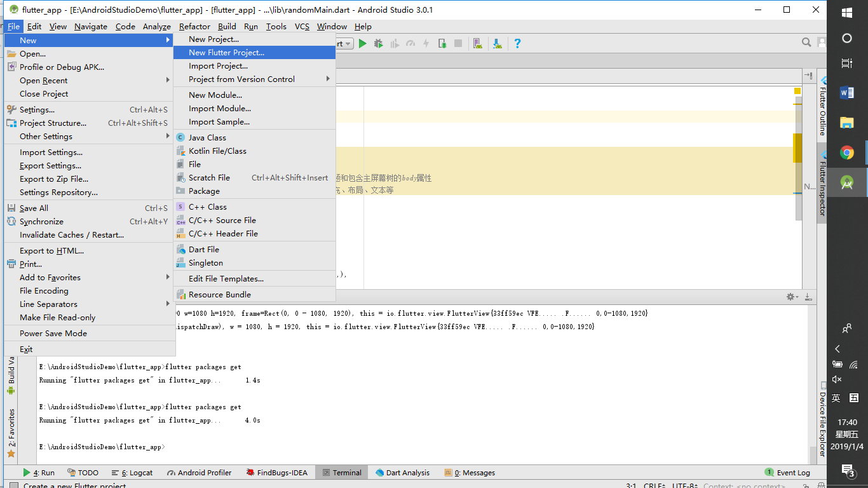868x488 pixels.
Task: Click the tool window hide download-arrow icon
Action: pos(808,297)
